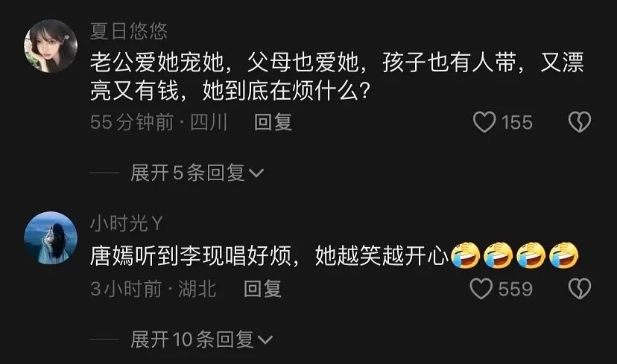Open 小时光Y's profile avatar
This screenshot has height=364, width=617.
pos(51,237)
